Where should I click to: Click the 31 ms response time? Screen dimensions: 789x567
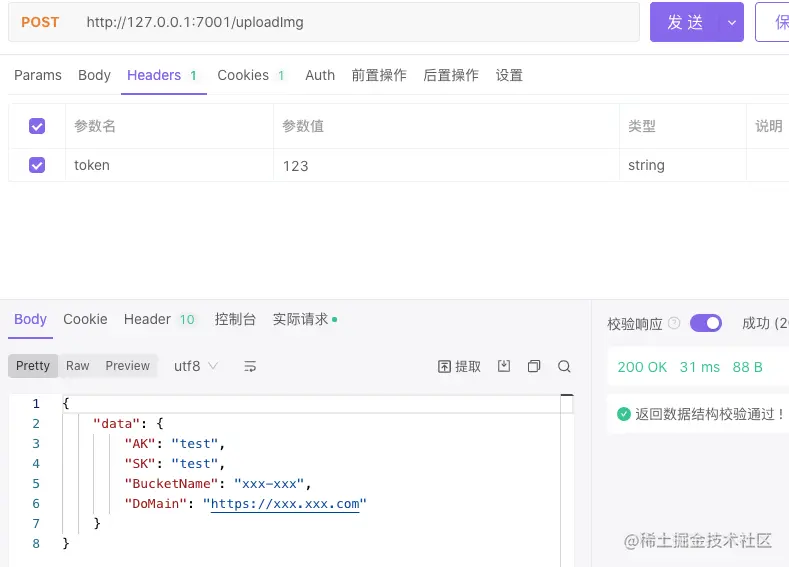click(x=700, y=367)
